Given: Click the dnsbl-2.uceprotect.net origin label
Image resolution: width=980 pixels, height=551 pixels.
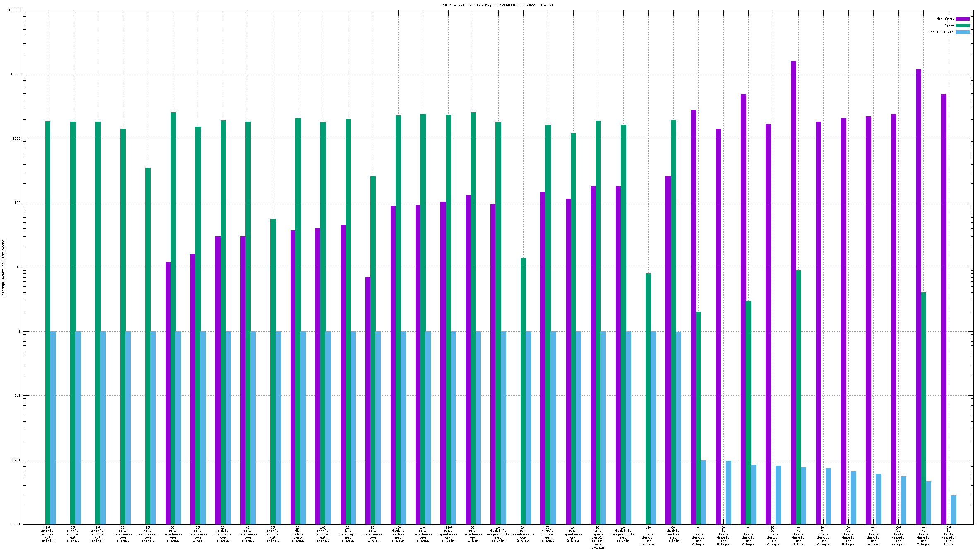Looking at the screenshot, I should pos(498,534).
